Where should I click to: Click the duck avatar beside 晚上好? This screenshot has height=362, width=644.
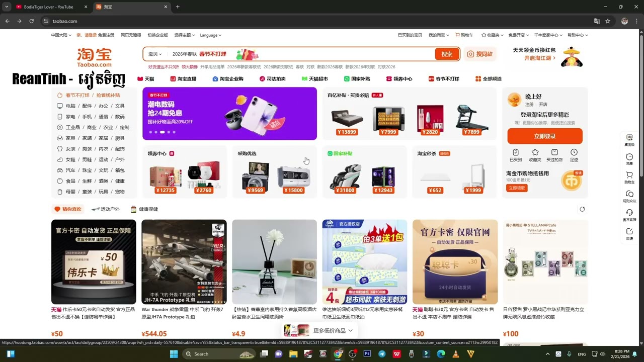coord(514,100)
